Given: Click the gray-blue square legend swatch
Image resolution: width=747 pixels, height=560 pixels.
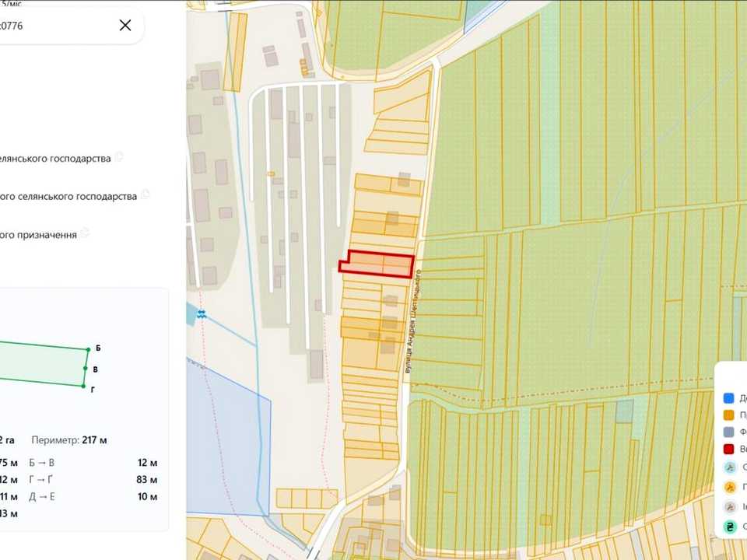Looking at the screenshot, I should 728,432.
